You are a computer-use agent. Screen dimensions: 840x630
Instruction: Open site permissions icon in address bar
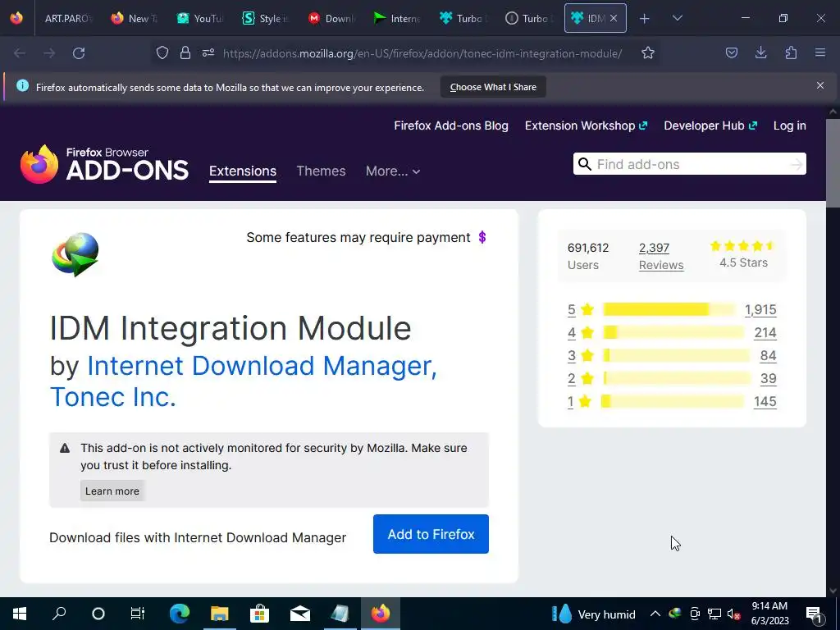[208, 52]
